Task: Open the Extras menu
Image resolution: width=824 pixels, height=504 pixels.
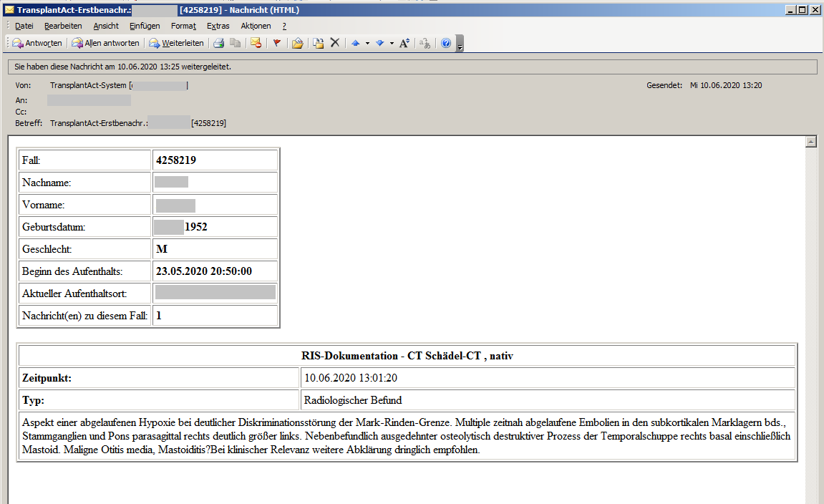Action: click(x=218, y=26)
